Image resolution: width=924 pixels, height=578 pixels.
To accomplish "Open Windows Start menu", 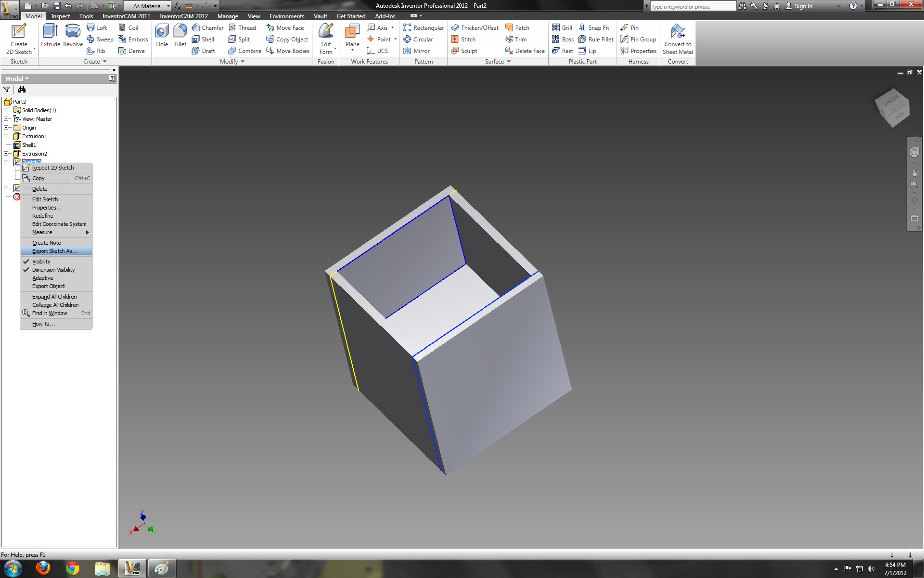I will 13,569.
